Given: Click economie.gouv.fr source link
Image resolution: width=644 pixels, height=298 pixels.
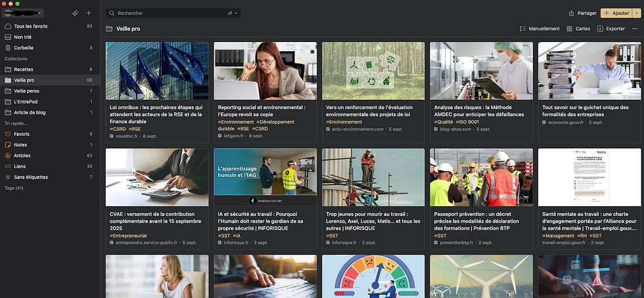Looking at the screenshot, I should tap(566, 122).
